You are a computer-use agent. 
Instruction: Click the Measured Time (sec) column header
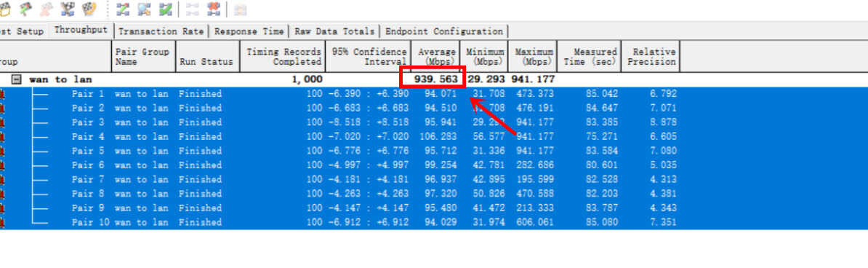tap(589, 56)
